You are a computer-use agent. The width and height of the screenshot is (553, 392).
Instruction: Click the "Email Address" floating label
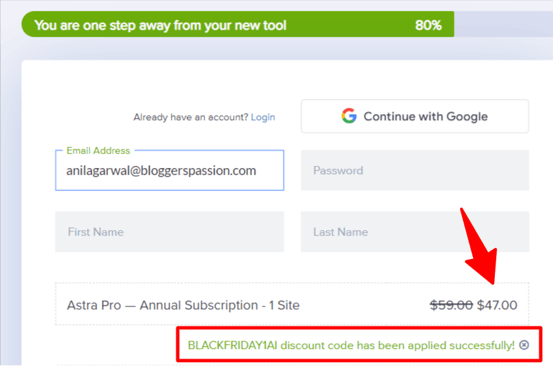tap(98, 150)
